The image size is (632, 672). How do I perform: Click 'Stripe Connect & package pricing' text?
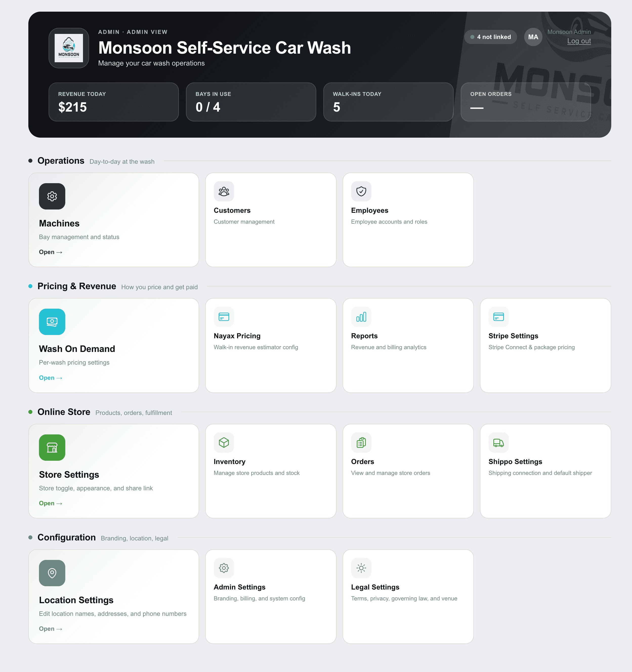point(532,347)
